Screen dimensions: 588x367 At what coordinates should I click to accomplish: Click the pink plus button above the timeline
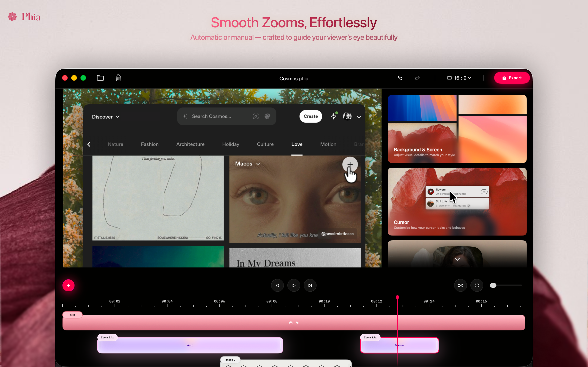click(x=69, y=285)
